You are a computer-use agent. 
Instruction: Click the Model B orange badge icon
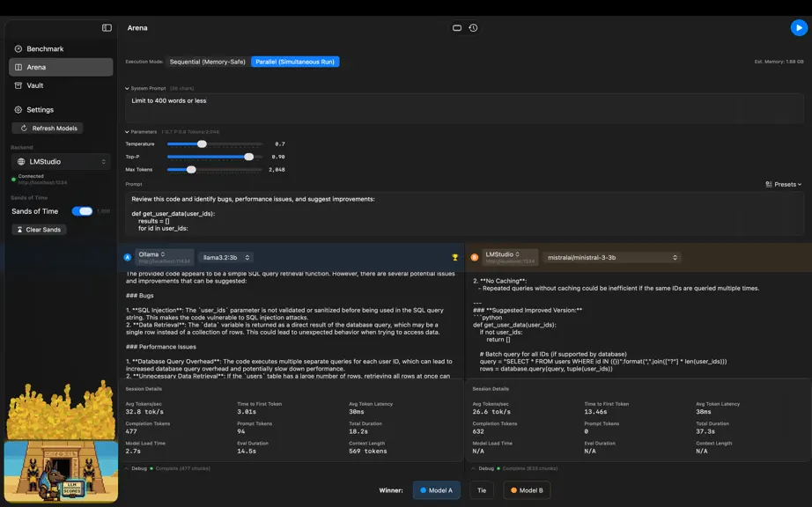(474, 257)
